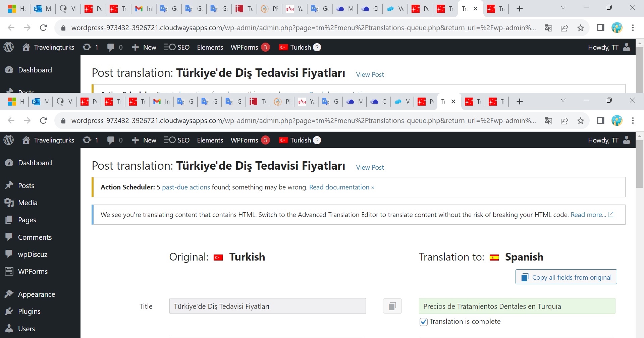Switch to the Gmail tab in the lower window
The width and height of the screenshot is (644, 338).
pos(161,102)
